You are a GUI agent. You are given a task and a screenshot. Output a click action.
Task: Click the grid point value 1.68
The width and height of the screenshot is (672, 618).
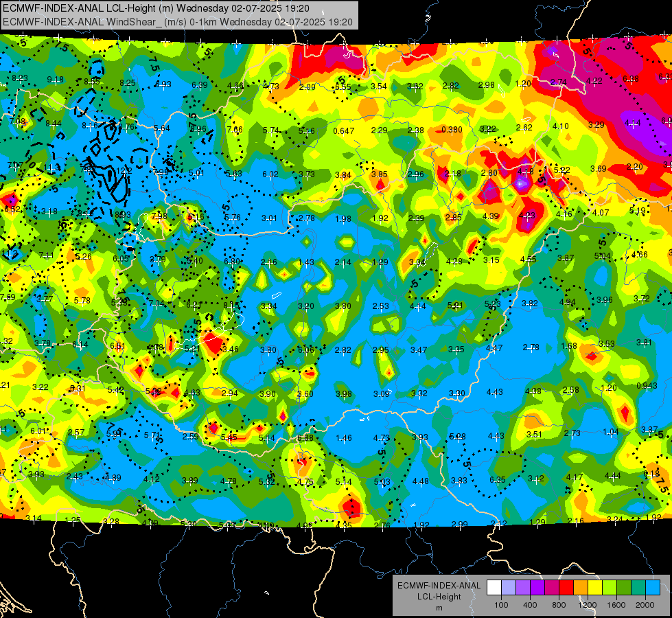(x=569, y=346)
